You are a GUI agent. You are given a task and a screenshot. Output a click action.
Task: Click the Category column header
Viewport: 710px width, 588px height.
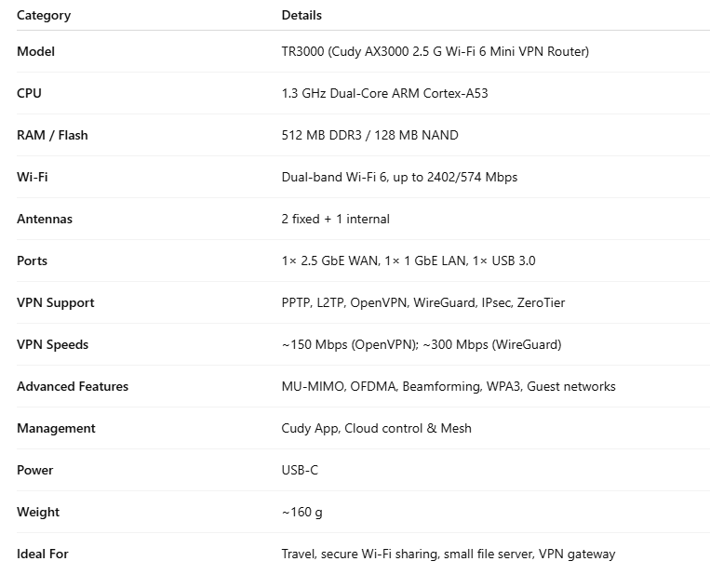click(44, 15)
